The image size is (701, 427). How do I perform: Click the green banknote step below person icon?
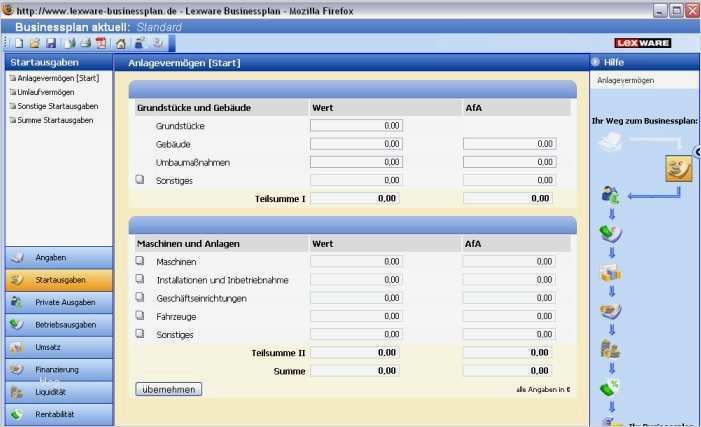pos(611,233)
